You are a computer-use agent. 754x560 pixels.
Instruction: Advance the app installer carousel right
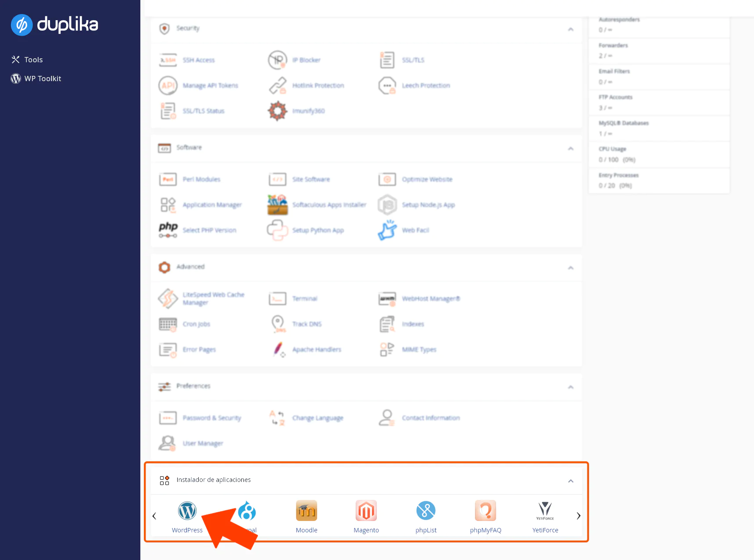tap(578, 516)
